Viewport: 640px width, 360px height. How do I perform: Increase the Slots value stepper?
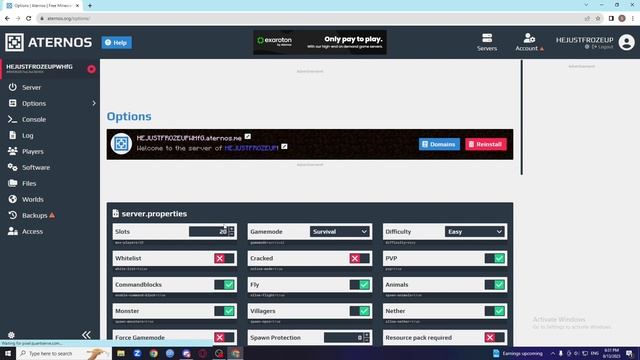pyautogui.click(x=232, y=229)
